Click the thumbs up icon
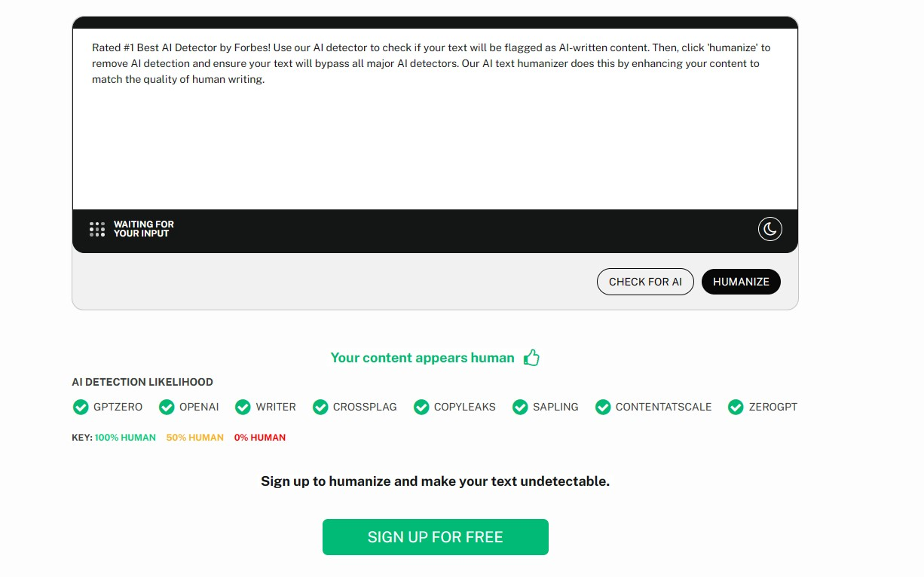 (532, 358)
